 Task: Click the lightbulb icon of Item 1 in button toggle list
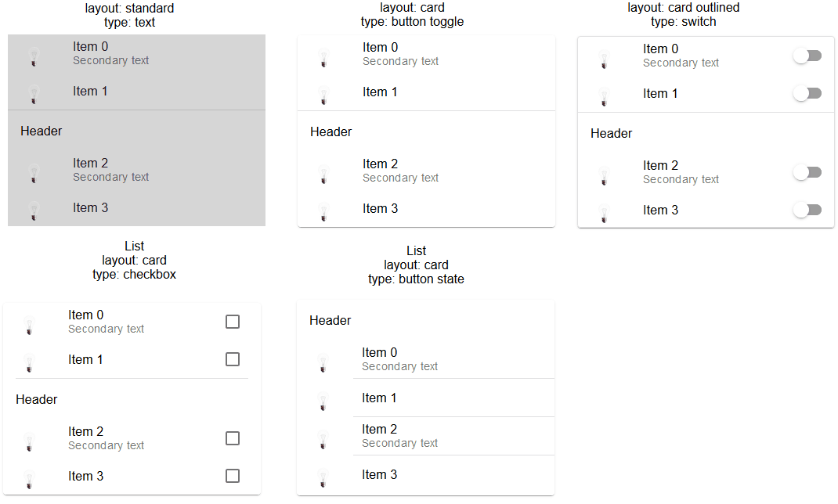(x=323, y=95)
